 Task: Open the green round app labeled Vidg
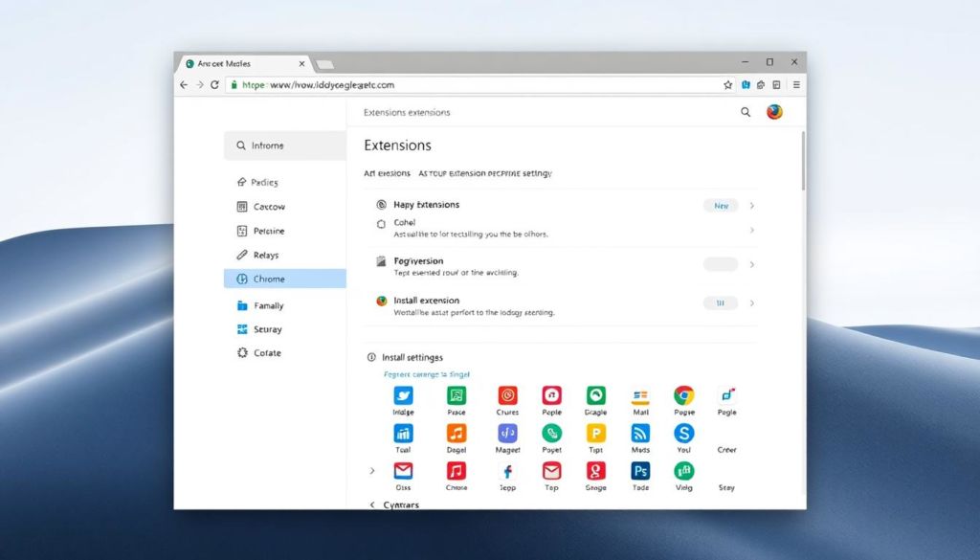[683, 471]
